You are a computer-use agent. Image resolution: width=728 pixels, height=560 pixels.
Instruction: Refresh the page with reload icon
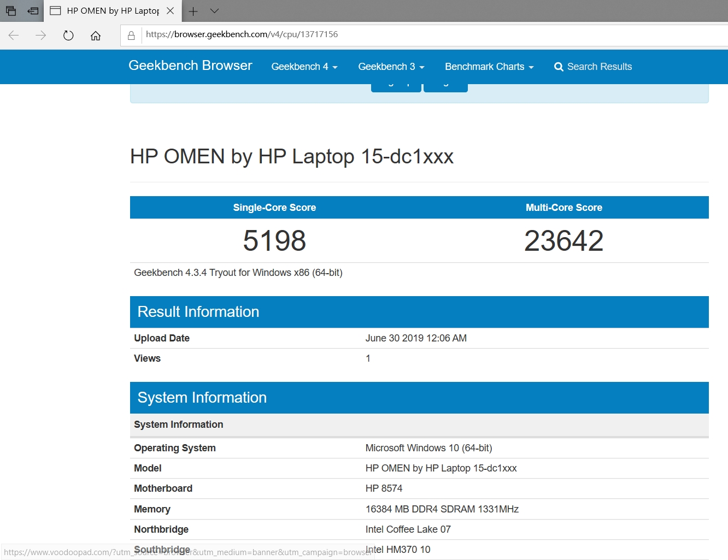point(68,36)
